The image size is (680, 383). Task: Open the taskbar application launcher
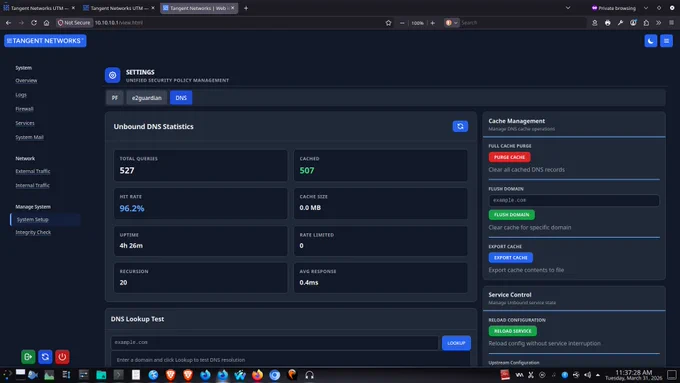7,375
